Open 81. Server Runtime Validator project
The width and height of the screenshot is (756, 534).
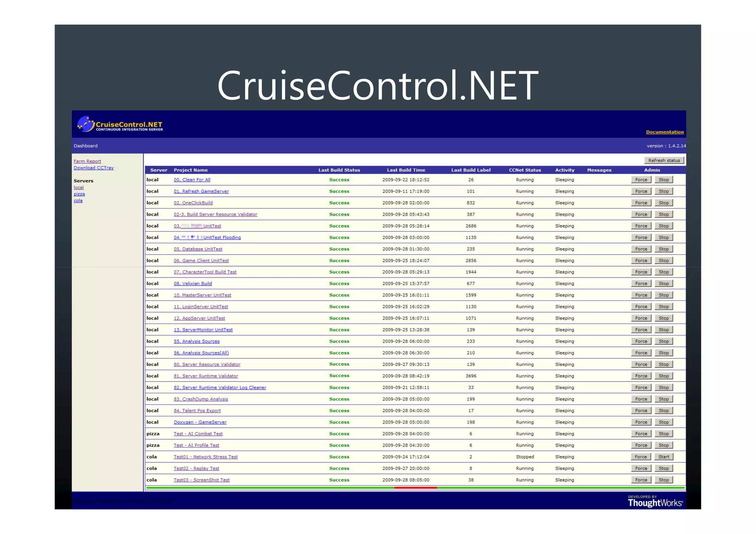(x=206, y=376)
